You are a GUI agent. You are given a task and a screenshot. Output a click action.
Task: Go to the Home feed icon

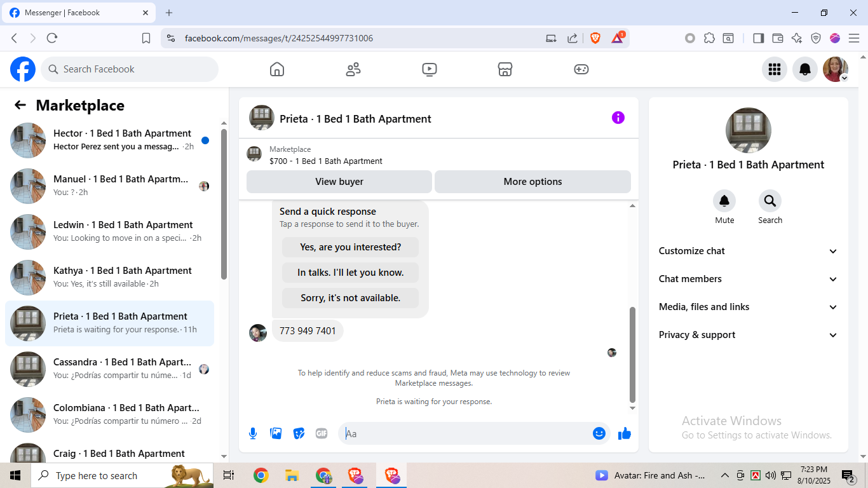[x=277, y=69]
